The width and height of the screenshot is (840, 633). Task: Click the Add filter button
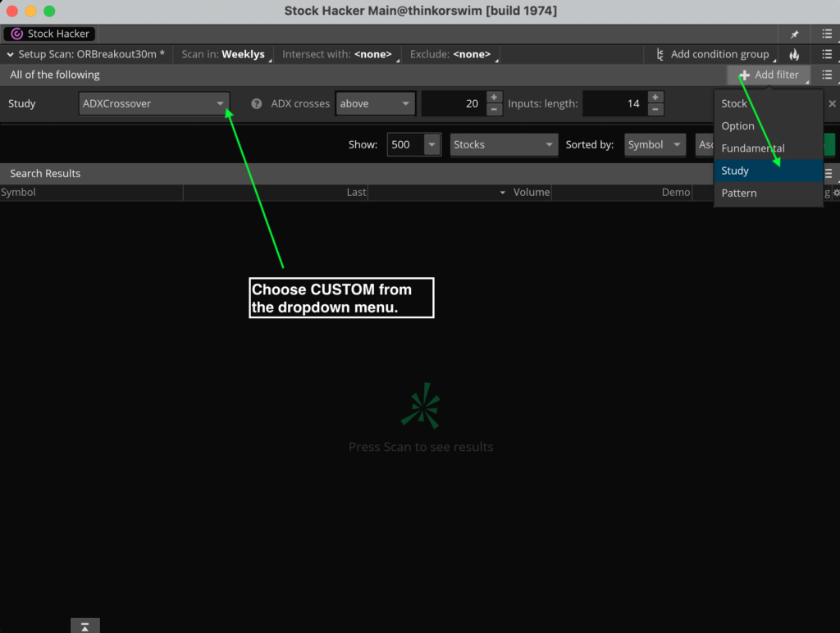pos(768,75)
